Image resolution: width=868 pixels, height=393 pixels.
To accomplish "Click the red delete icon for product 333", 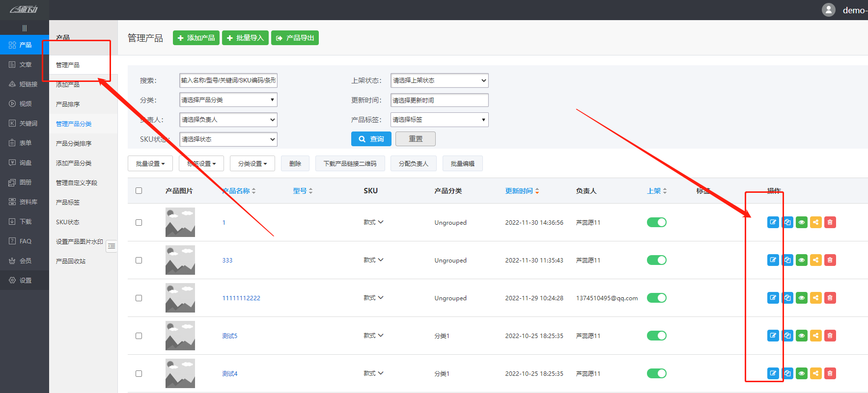I will point(830,260).
